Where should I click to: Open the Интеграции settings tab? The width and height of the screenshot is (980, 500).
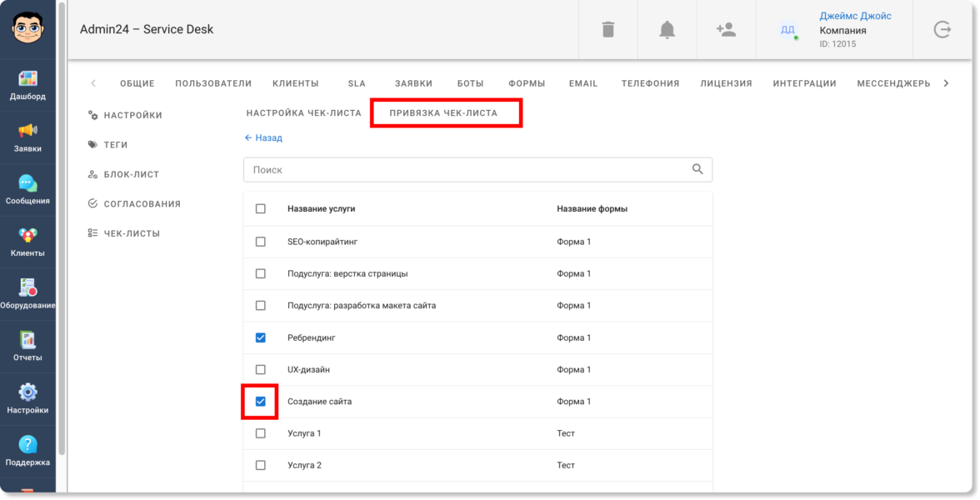[804, 83]
